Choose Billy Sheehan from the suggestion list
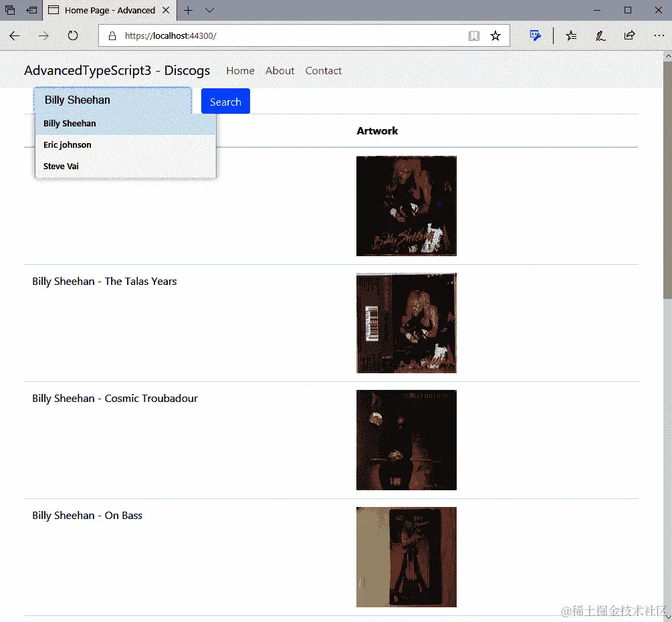672x622 pixels. [x=126, y=124]
